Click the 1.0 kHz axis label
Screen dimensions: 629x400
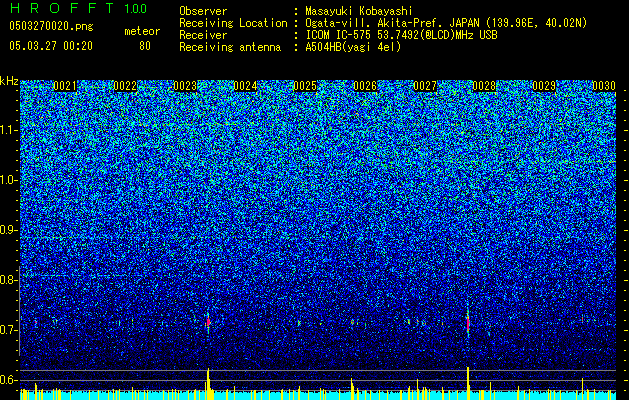pyautogui.click(x=9, y=180)
